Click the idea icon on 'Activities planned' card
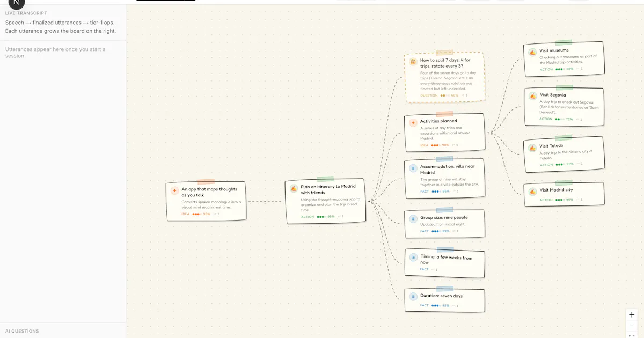644x338 pixels. (413, 123)
